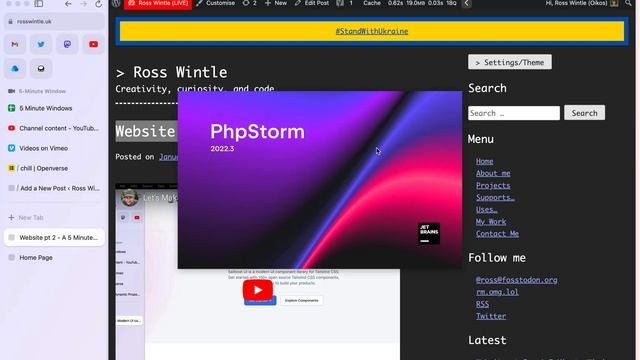Image resolution: width=640 pixels, height=360 pixels.
Task: Click the rosswintle.uk address bar
Action: 54,21
